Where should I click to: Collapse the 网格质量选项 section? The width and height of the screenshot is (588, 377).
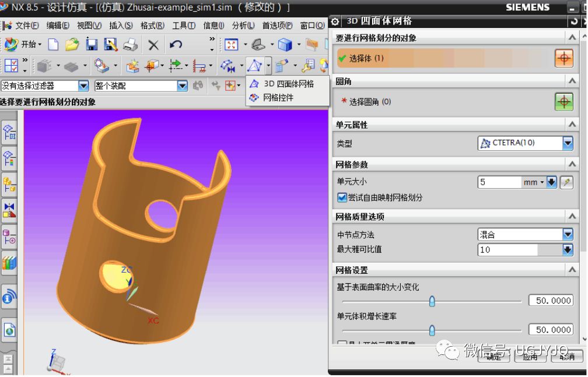pos(572,216)
